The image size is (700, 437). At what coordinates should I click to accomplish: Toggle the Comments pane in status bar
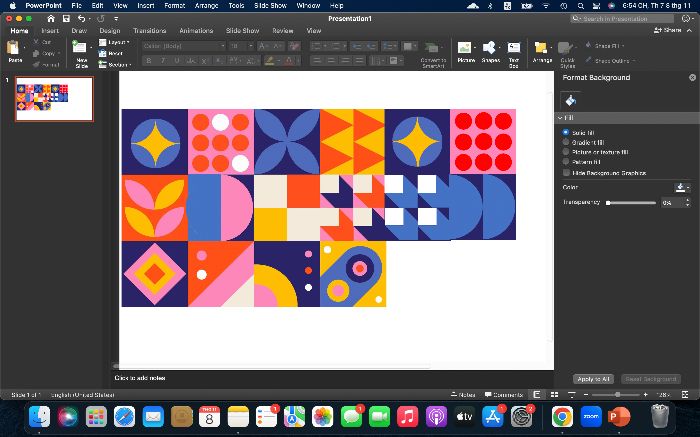[504, 395]
